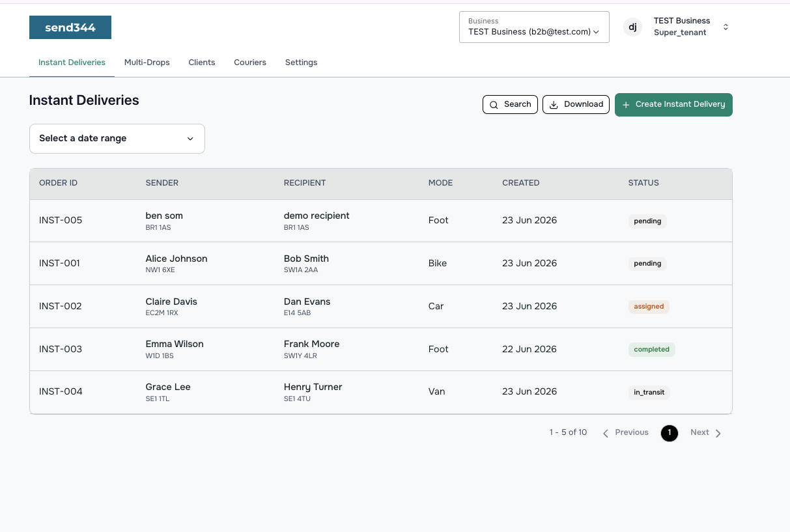The image size is (790, 532).
Task: Click the left chevron beside Previous
Action: point(606,433)
